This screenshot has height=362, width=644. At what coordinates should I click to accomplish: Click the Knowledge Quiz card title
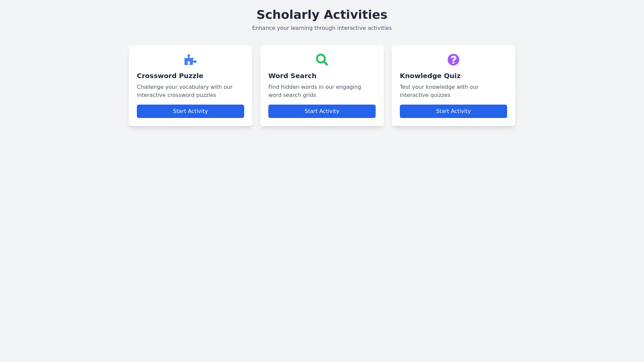point(430,76)
